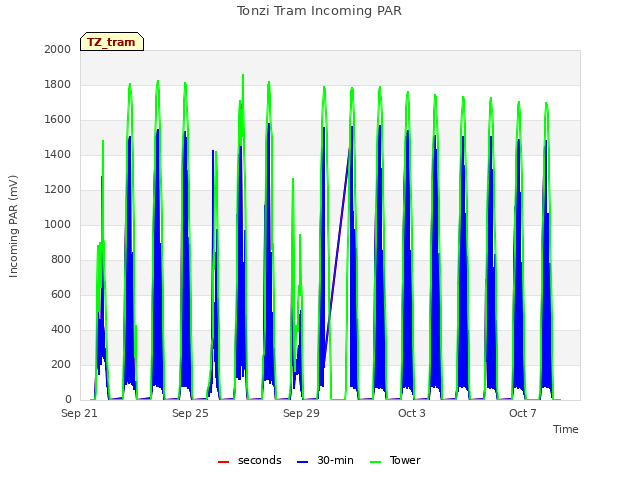The image size is (640, 480).
Task: Click the 400 y-axis tick label
Action: click(x=61, y=329)
